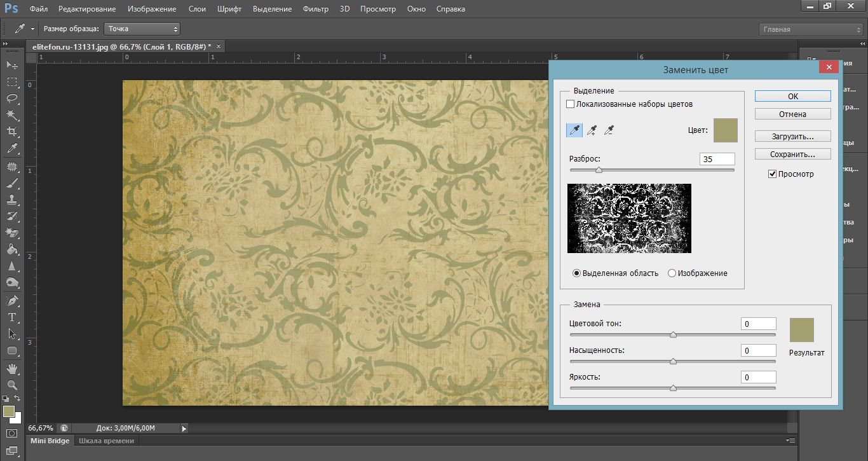Select the Path Selection arrow tool
Screen dimensions: 868x461
tap(12, 333)
